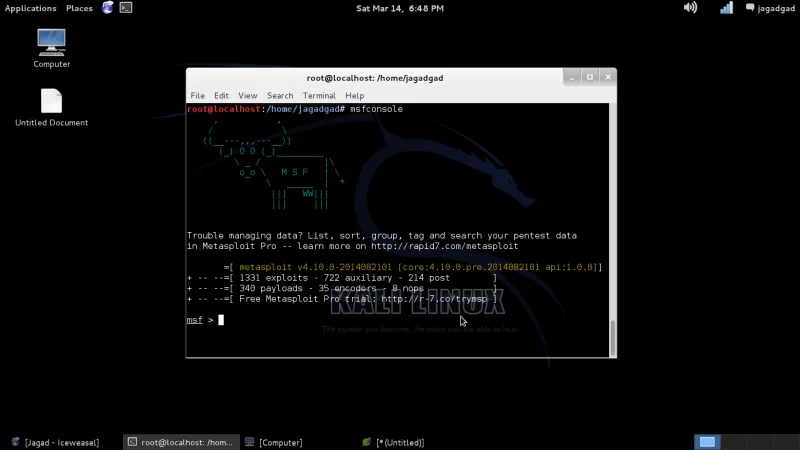Viewport: 800px width, 450px height.
Task: Open the clock showing Sat Mar 14
Action: tap(399, 8)
